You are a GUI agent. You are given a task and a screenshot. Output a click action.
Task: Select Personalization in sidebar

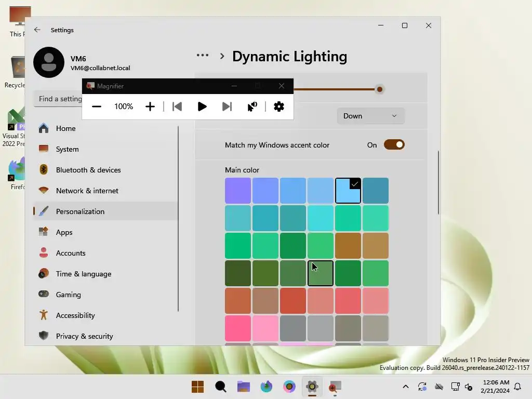pos(105,211)
